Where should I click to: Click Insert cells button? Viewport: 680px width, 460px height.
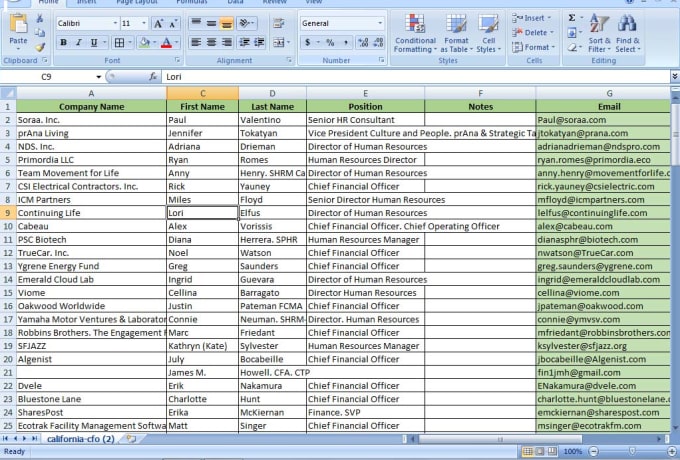click(532, 18)
